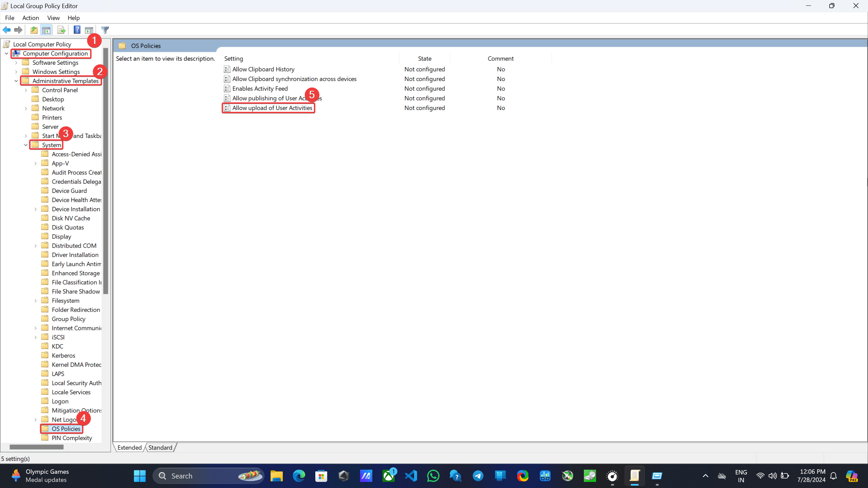Open WhatsApp from taskbar

point(433,476)
